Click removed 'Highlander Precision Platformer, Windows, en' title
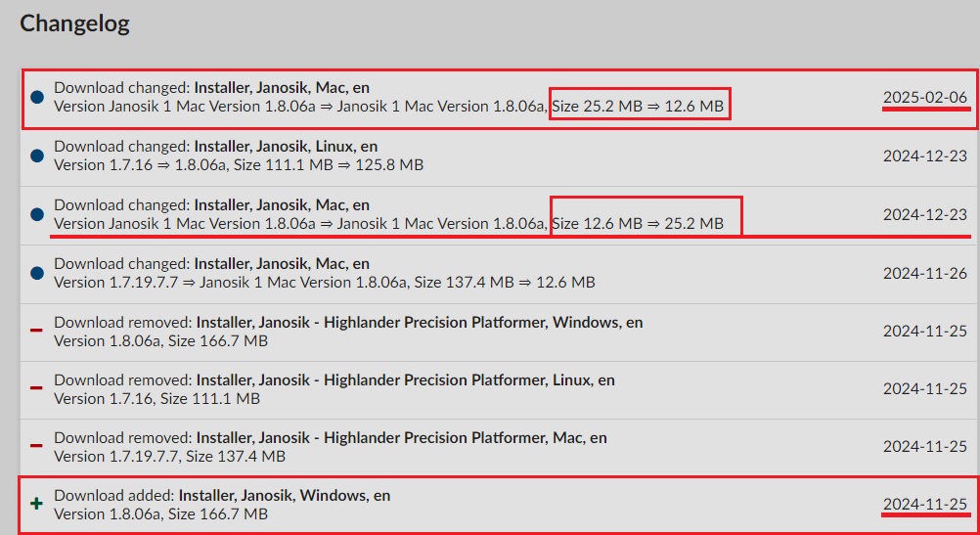The image size is (980, 535). click(x=420, y=323)
